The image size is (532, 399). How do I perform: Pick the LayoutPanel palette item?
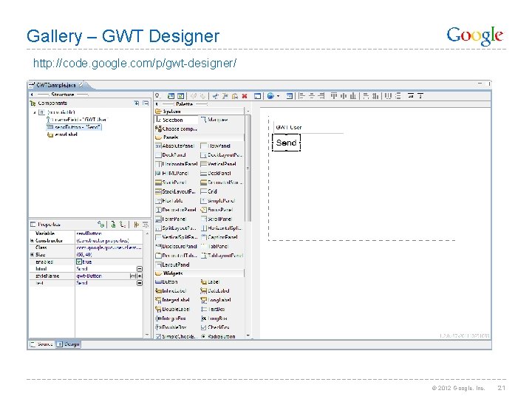172,265
